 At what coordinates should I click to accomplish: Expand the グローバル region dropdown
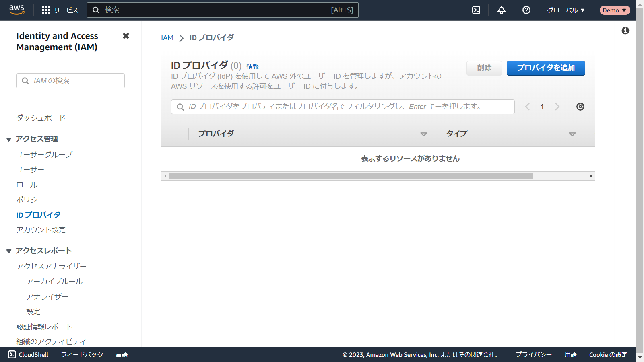click(x=566, y=10)
